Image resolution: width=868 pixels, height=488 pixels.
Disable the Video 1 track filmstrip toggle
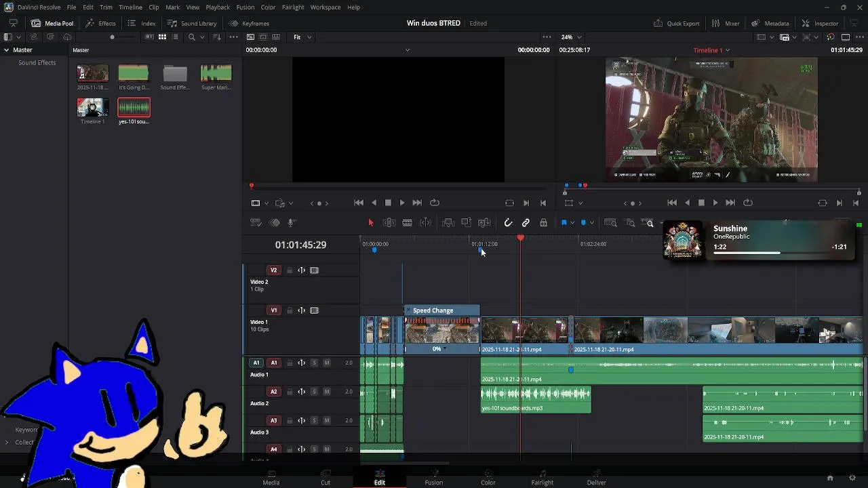(314, 310)
